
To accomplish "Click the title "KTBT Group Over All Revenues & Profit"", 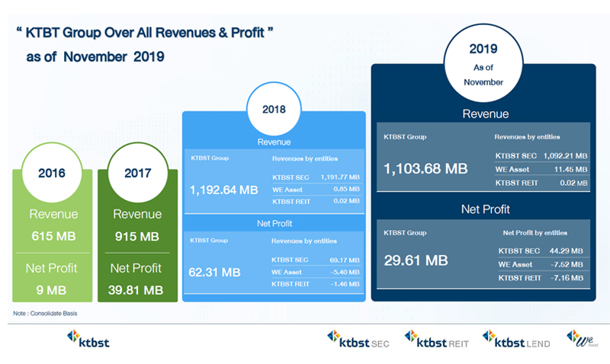I will click(x=145, y=33).
